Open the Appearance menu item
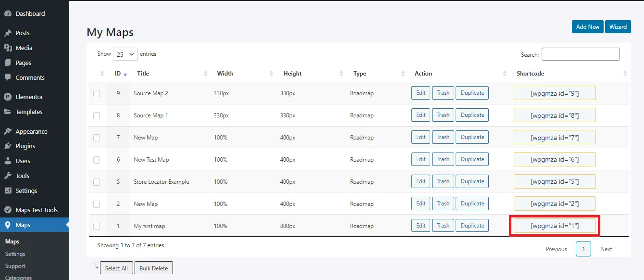This screenshot has height=280, width=644. [x=31, y=131]
